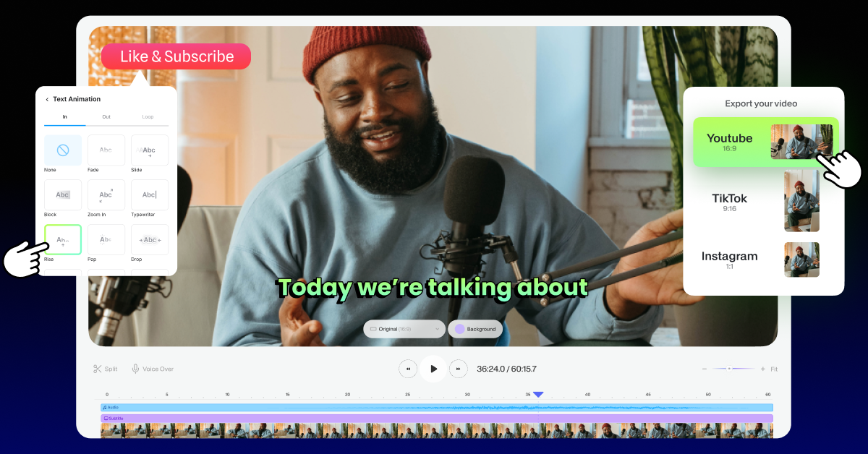Click the timeline zoom slider

(732, 369)
